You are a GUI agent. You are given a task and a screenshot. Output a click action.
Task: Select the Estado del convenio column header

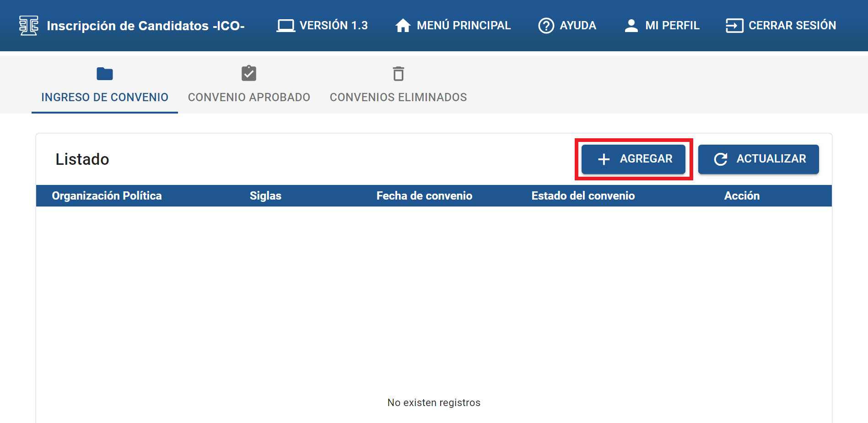583,196
